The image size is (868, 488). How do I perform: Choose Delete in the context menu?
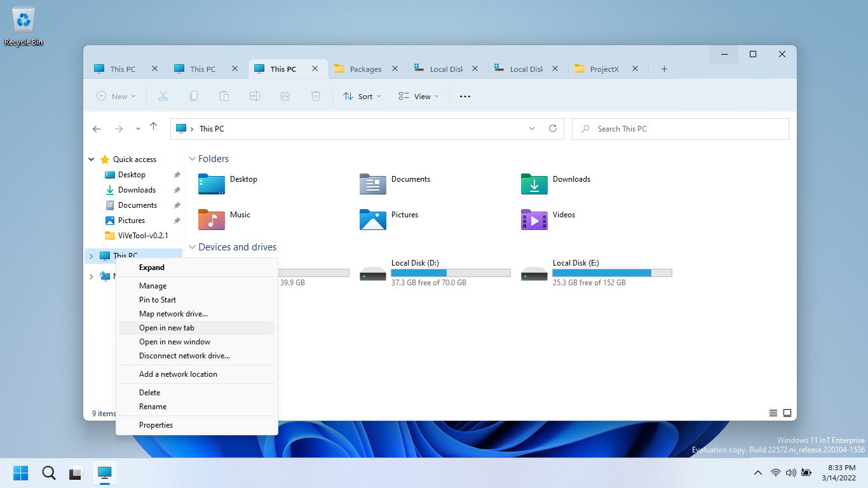[197, 393]
